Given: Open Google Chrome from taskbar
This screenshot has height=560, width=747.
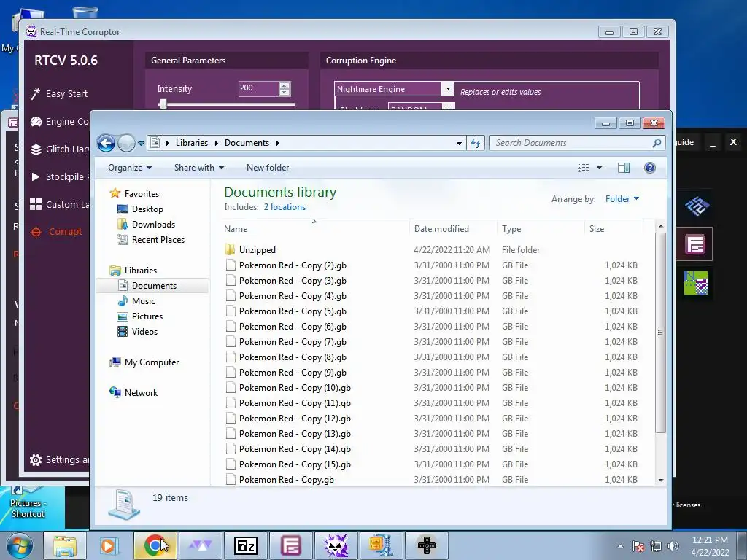Looking at the screenshot, I should click(x=155, y=545).
